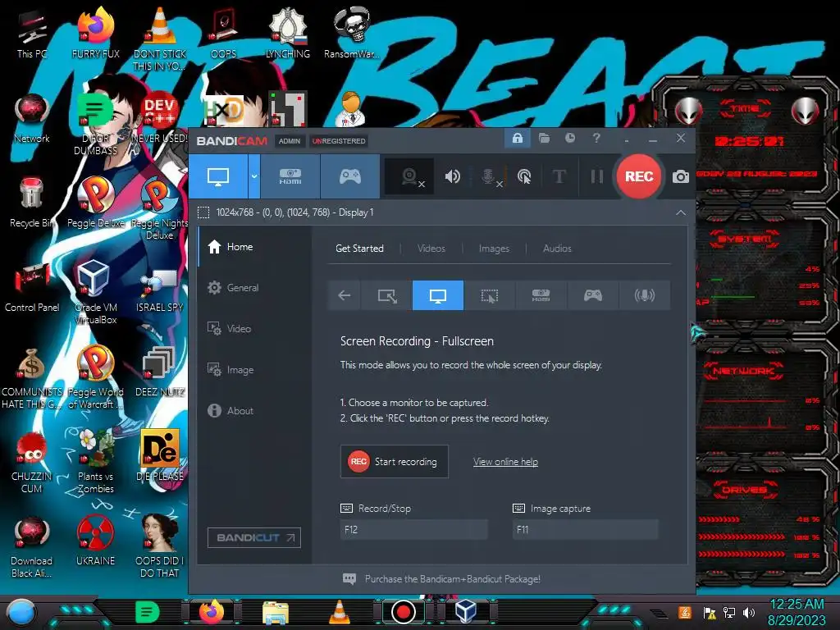The width and height of the screenshot is (840, 630).
Task: Open VirtualBox icon on taskbar
Action: 465,612
